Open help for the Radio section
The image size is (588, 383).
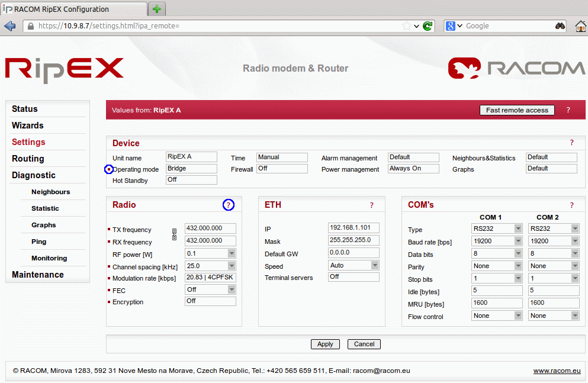229,205
